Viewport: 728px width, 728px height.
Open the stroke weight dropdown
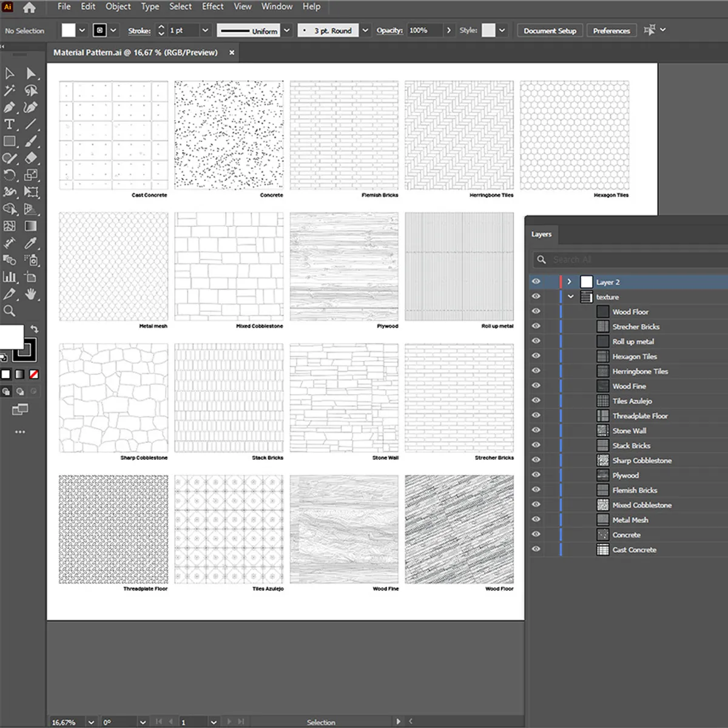(x=204, y=30)
